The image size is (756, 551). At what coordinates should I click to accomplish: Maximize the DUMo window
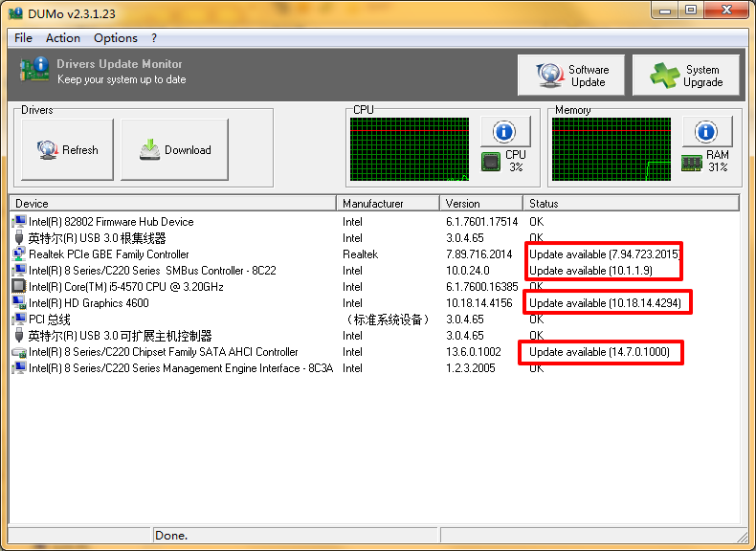coord(691,11)
